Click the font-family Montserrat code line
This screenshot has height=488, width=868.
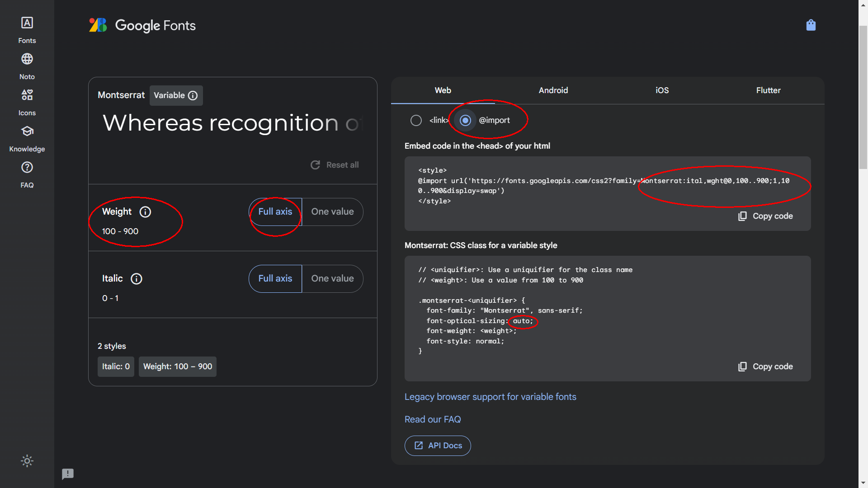[505, 310]
